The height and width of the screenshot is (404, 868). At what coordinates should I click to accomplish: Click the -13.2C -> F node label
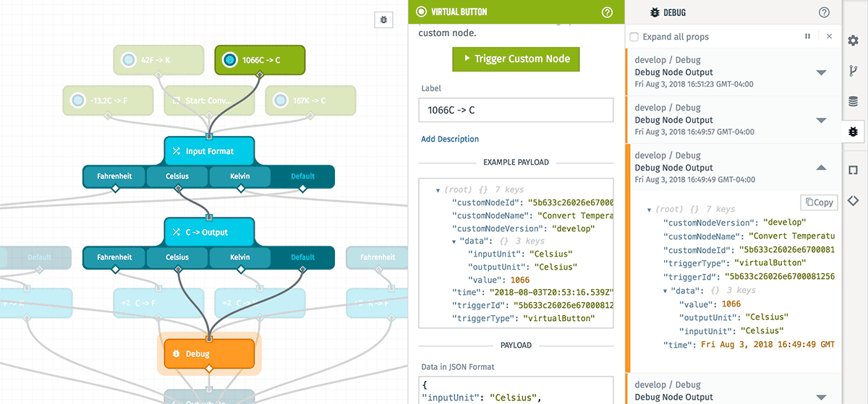[x=110, y=101]
